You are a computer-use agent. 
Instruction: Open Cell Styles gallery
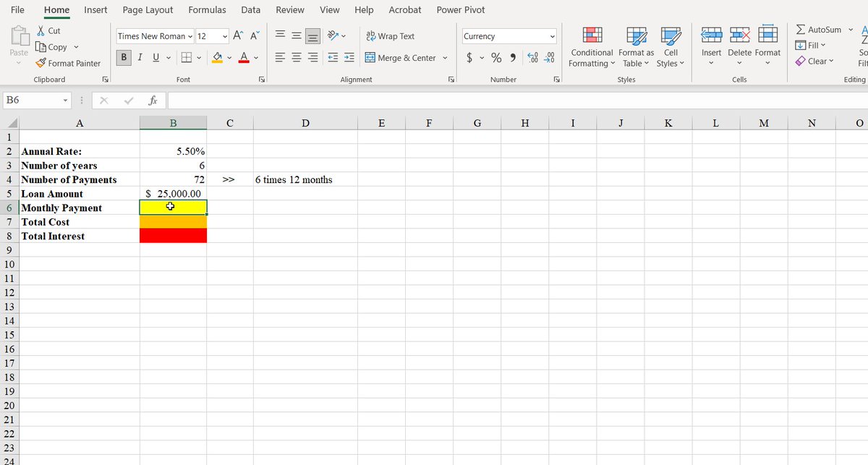coord(671,47)
